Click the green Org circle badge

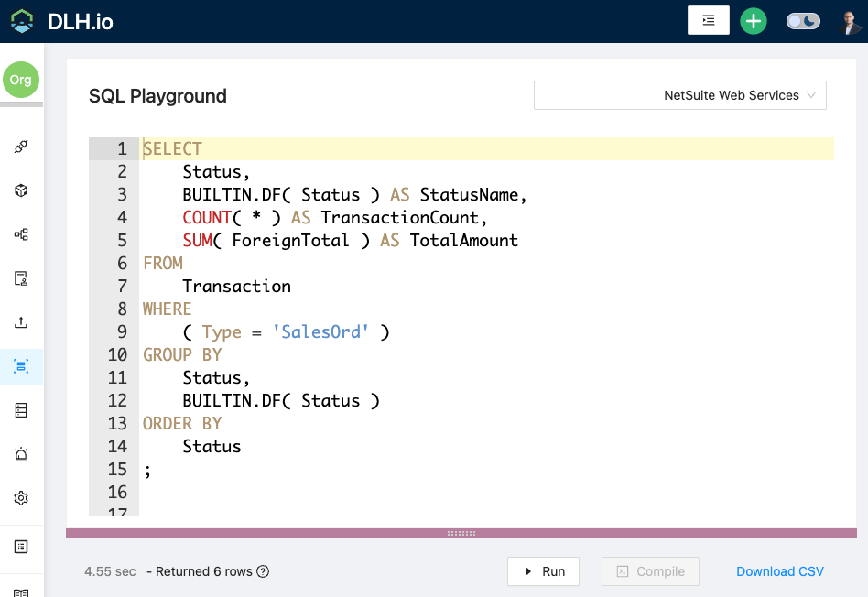21,80
